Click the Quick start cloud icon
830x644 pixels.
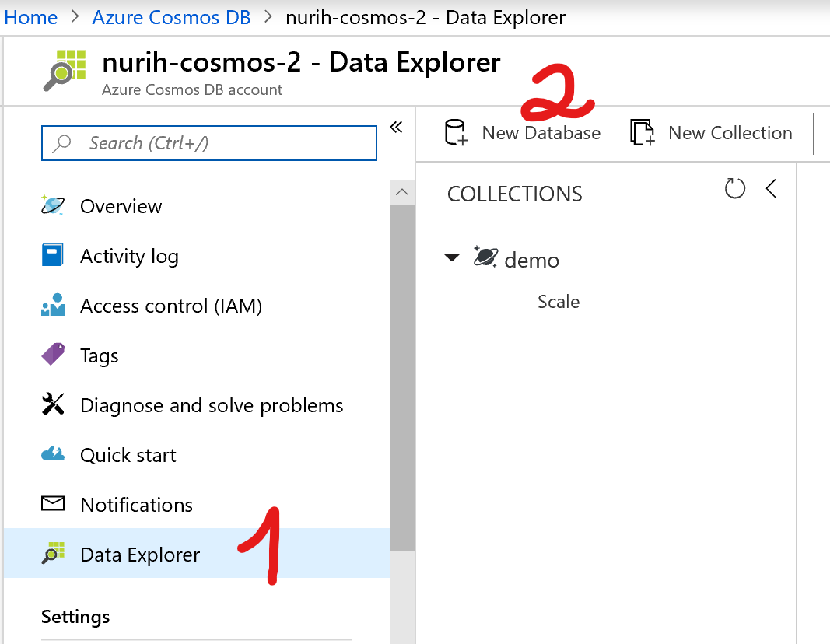point(53,453)
